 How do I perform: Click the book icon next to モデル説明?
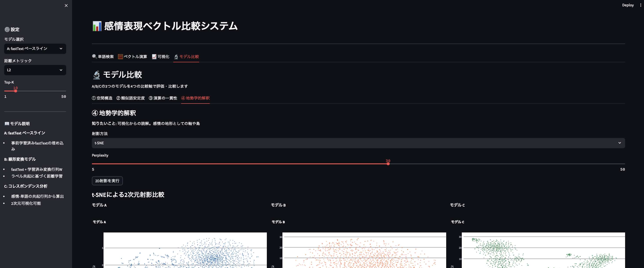pos(7,123)
